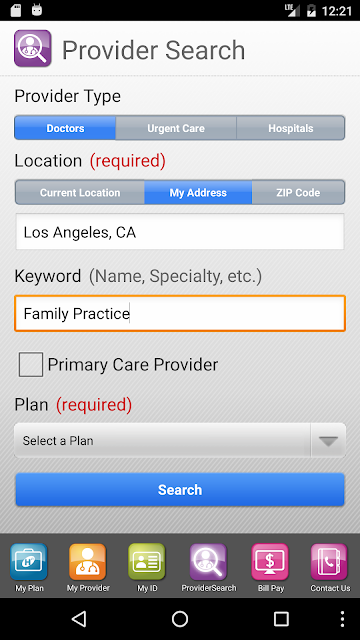Tap the Android back navigation icon
360x640 pixels.
point(79,619)
